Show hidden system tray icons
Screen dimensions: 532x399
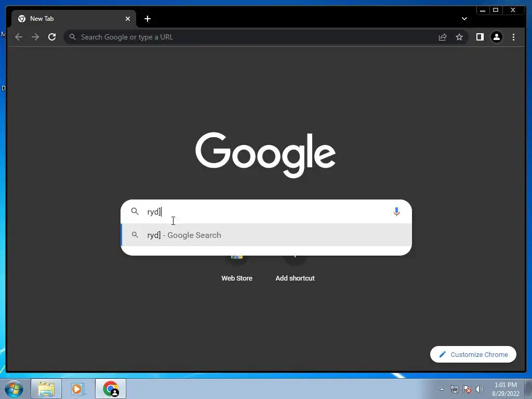(442, 389)
